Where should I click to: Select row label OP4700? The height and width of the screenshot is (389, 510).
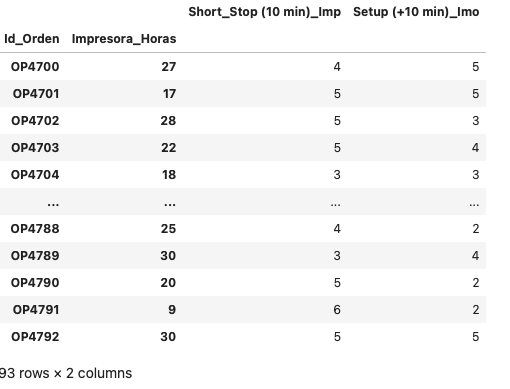click(x=35, y=67)
